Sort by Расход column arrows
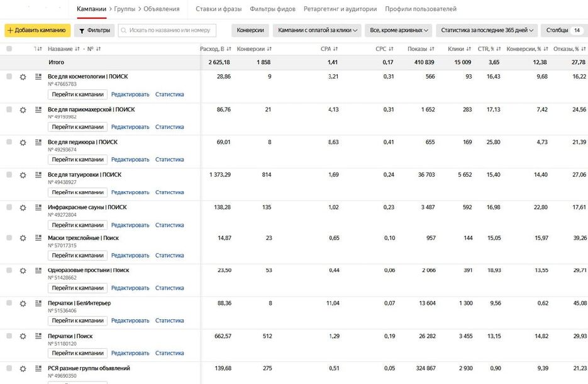The image size is (588, 384). click(229, 48)
